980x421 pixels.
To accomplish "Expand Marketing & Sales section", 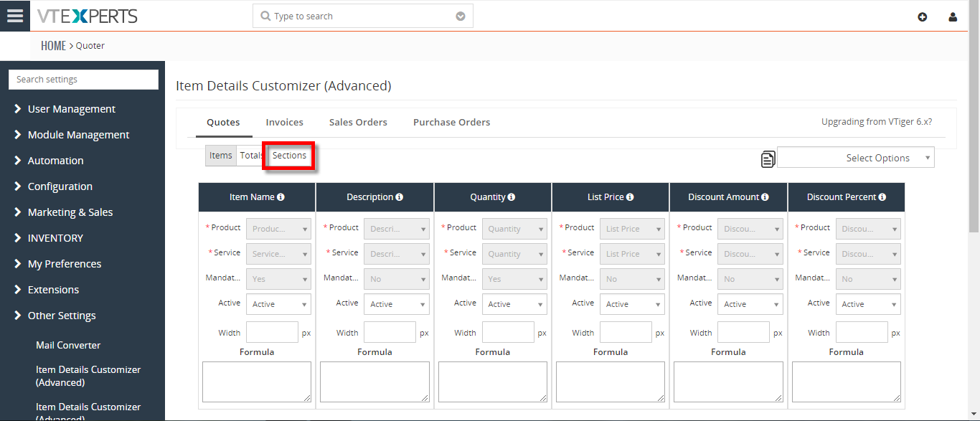I will [70, 212].
